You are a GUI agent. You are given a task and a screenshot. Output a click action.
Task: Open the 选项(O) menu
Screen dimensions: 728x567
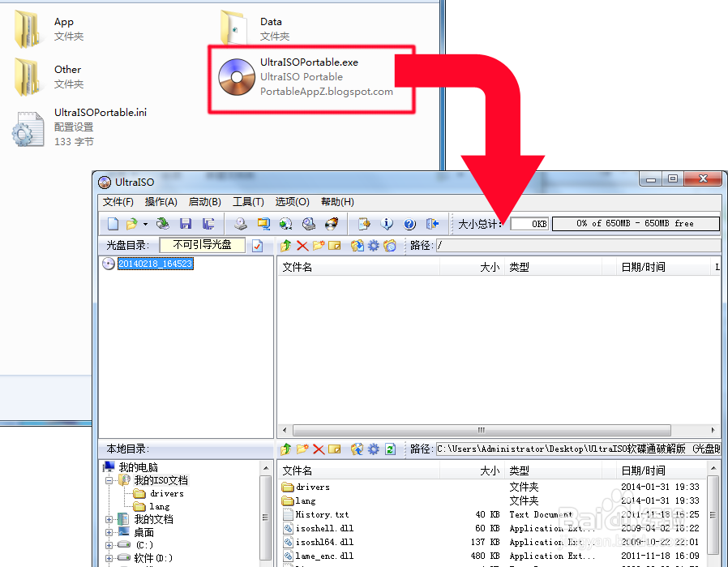click(293, 202)
